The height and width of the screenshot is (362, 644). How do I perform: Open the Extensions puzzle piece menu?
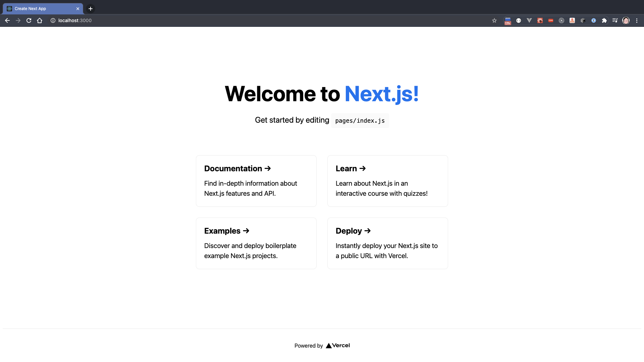click(x=604, y=20)
